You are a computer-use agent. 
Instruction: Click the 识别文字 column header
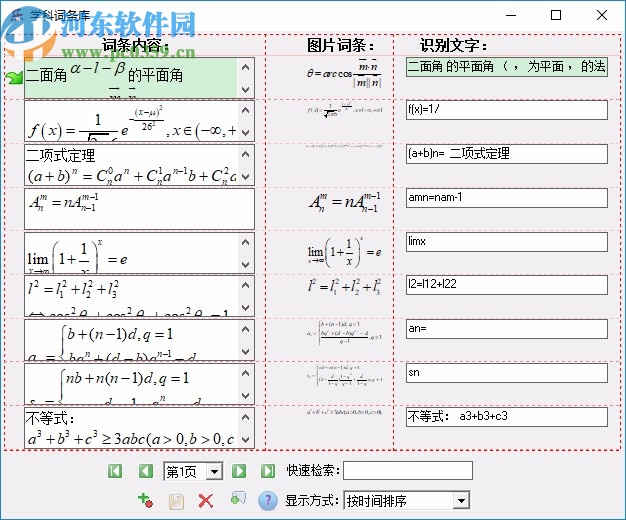[x=453, y=46]
